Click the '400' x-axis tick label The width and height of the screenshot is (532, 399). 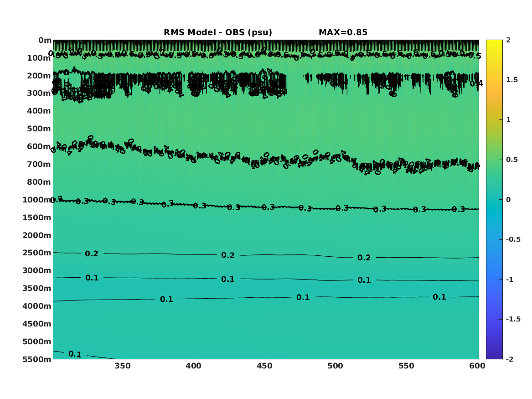click(193, 366)
